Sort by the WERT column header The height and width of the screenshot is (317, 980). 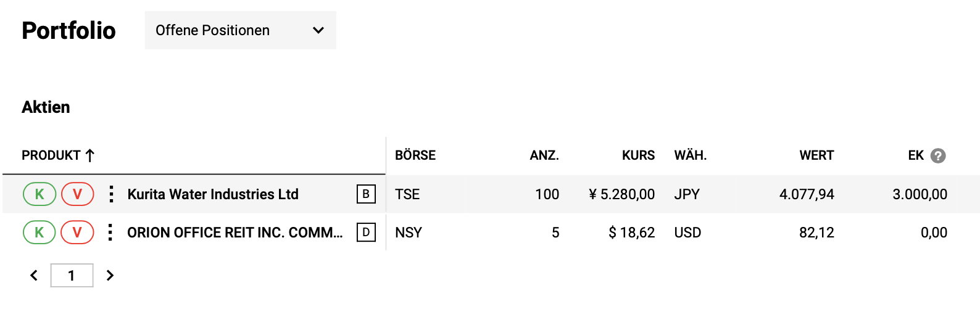[x=816, y=155]
